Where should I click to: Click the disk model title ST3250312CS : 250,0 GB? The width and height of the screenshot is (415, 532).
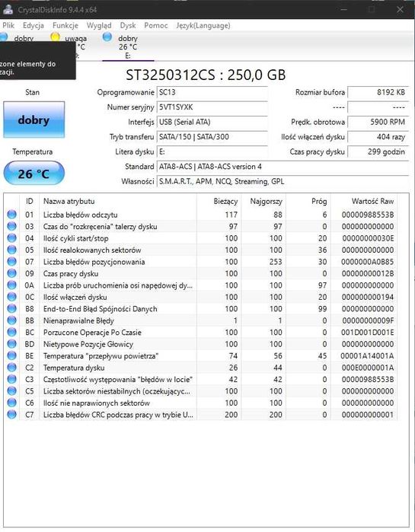[x=206, y=75]
